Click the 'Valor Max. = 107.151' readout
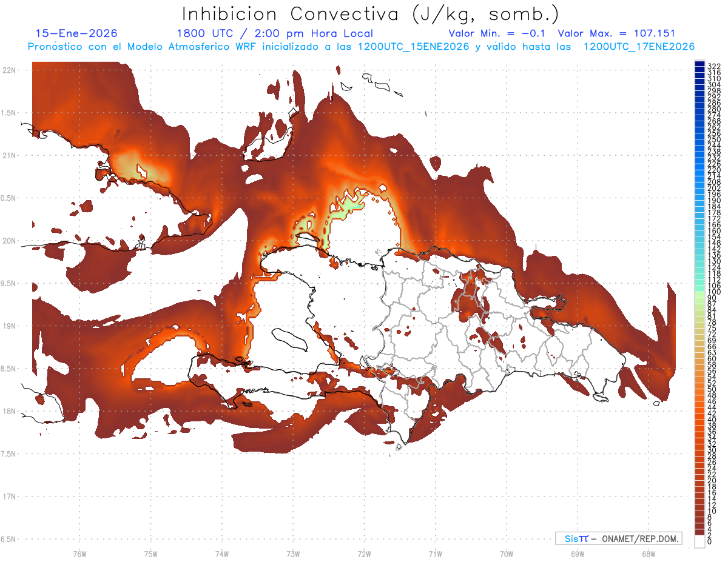This screenshot has height=562, width=728. coord(616,34)
